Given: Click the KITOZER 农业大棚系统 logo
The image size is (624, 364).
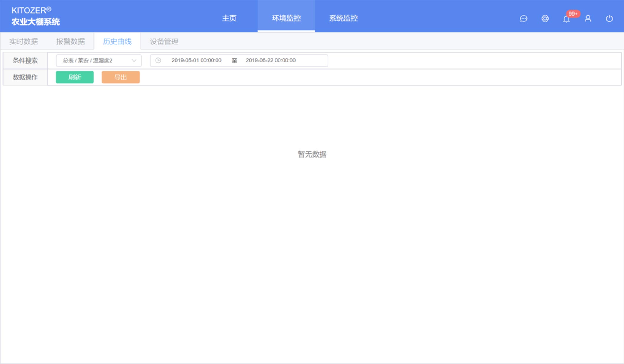Looking at the screenshot, I should click(x=36, y=16).
